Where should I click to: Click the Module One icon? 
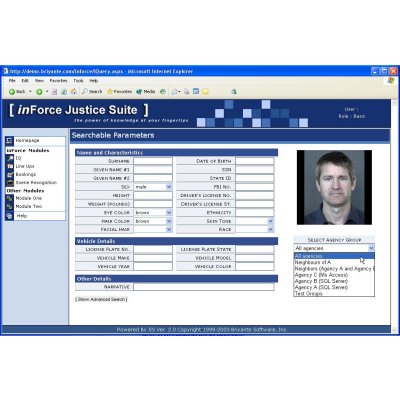tap(10, 198)
